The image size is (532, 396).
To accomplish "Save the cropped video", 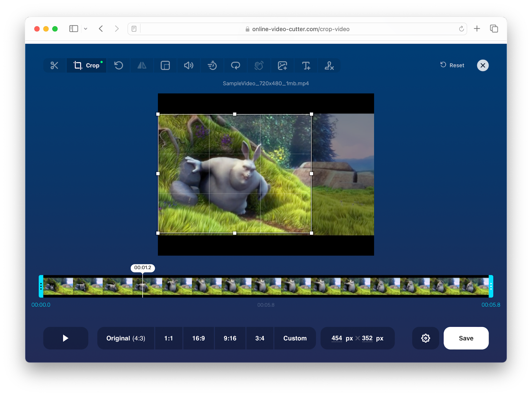I will pyautogui.click(x=466, y=338).
